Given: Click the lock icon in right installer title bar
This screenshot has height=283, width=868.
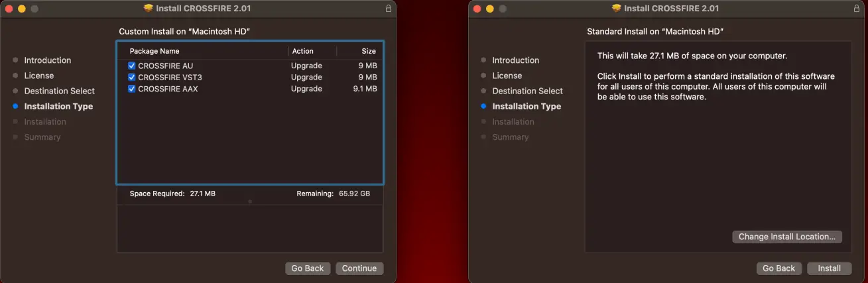Looking at the screenshot, I should click(x=856, y=9).
